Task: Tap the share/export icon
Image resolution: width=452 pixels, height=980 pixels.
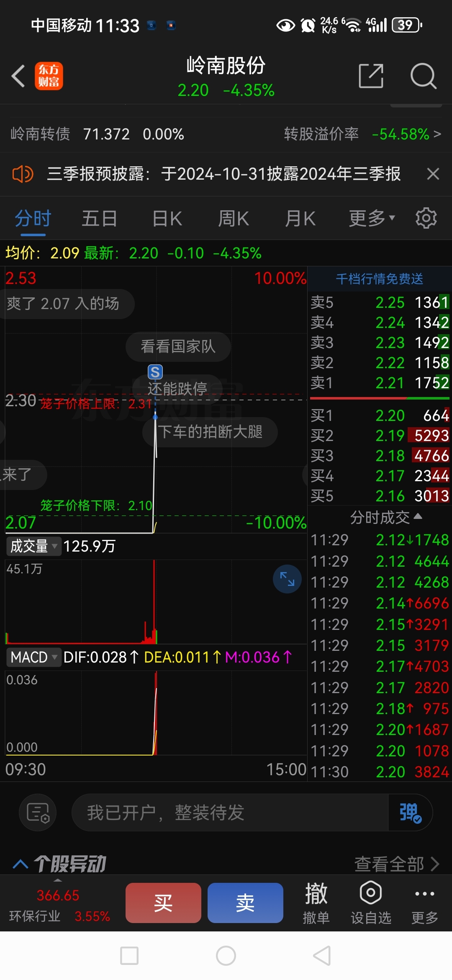Action: (371, 76)
